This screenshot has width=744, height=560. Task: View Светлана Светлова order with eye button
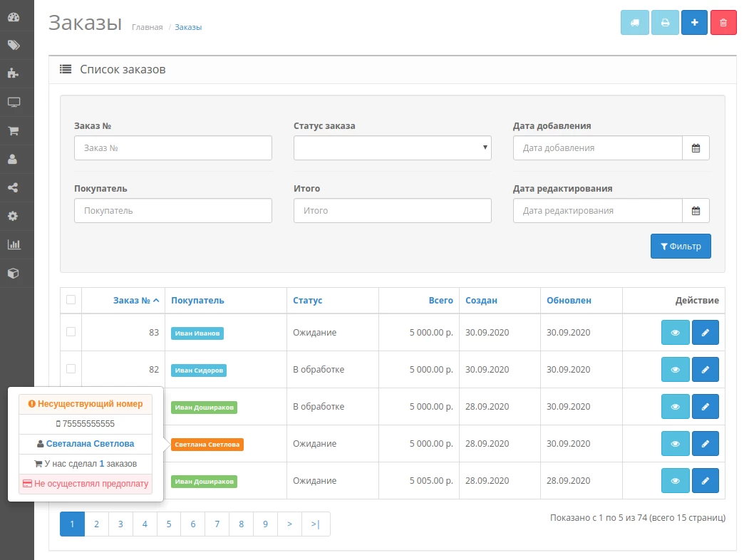(675, 443)
